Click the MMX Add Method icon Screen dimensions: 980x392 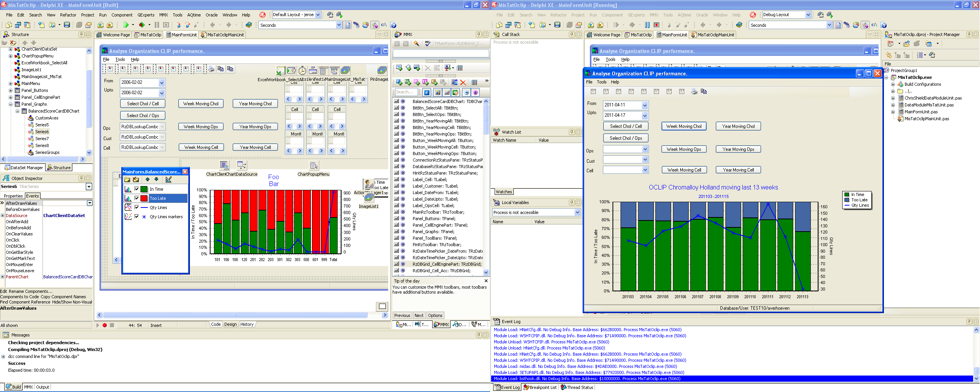click(x=408, y=82)
